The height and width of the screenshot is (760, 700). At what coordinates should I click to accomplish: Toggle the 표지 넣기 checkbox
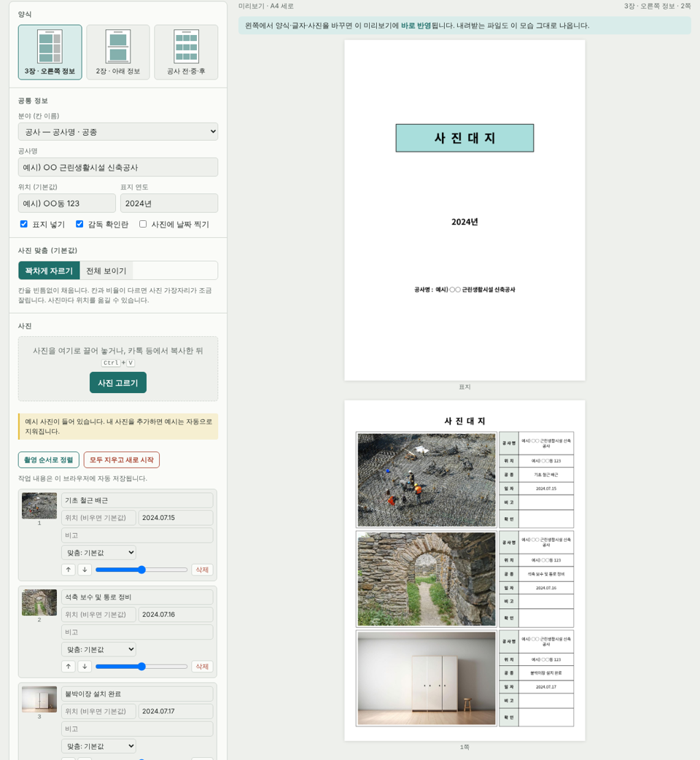tap(24, 224)
